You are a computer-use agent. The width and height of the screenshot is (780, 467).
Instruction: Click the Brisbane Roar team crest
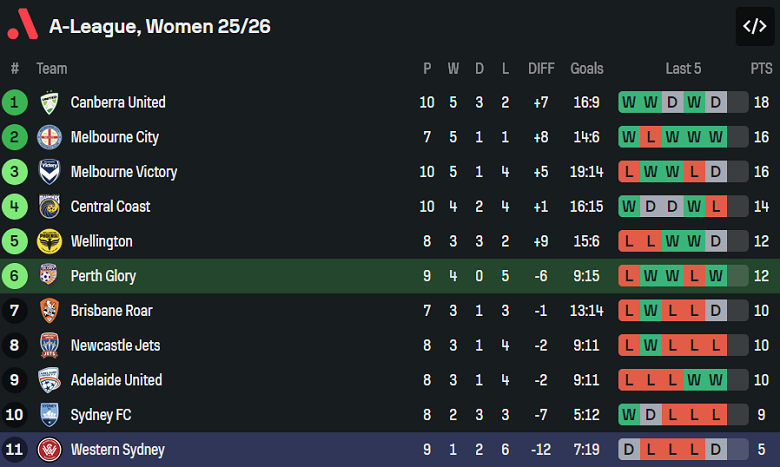click(49, 310)
